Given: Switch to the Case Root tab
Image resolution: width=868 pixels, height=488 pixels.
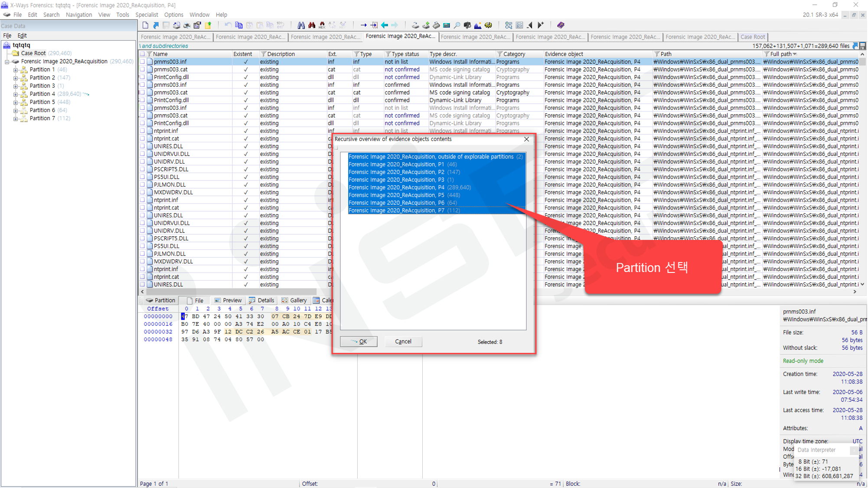Looking at the screenshot, I should (x=753, y=37).
